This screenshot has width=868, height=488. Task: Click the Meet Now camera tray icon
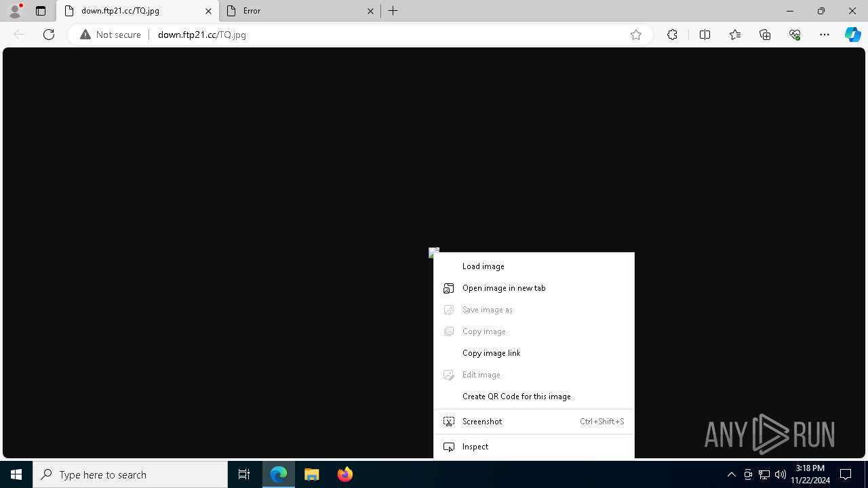[x=748, y=474]
